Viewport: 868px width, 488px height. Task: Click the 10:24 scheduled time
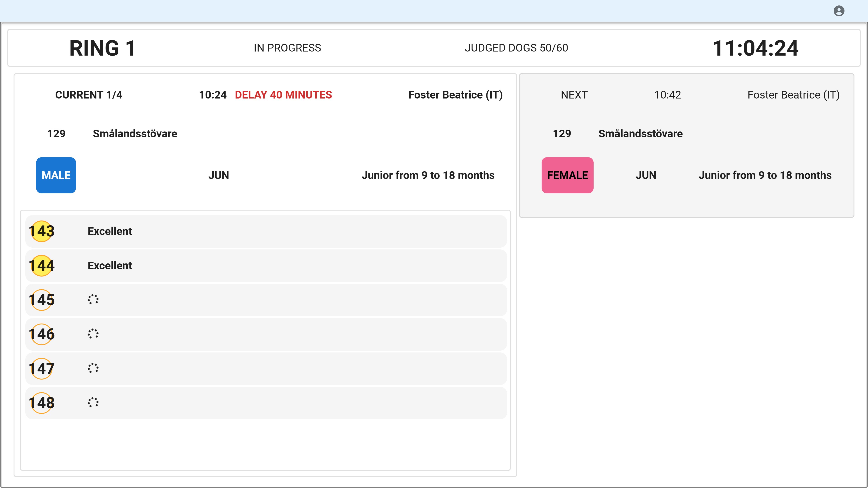[x=213, y=95]
